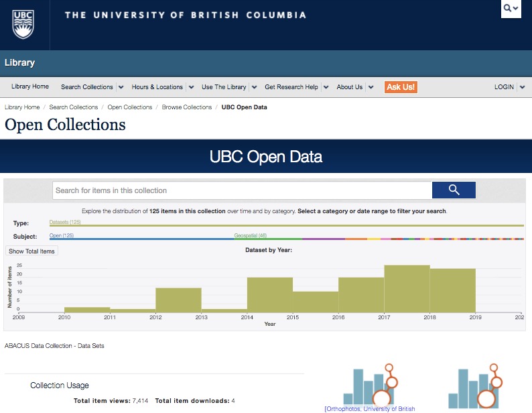Click the rightmost collection chart icon
This screenshot has width=532, height=413.
click(475, 386)
